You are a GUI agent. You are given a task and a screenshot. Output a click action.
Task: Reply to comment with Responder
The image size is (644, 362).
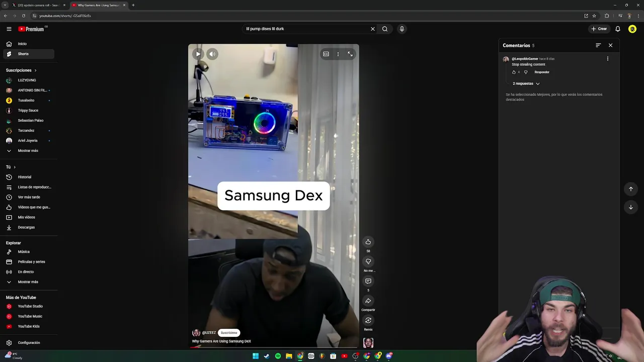pyautogui.click(x=542, y=72)
